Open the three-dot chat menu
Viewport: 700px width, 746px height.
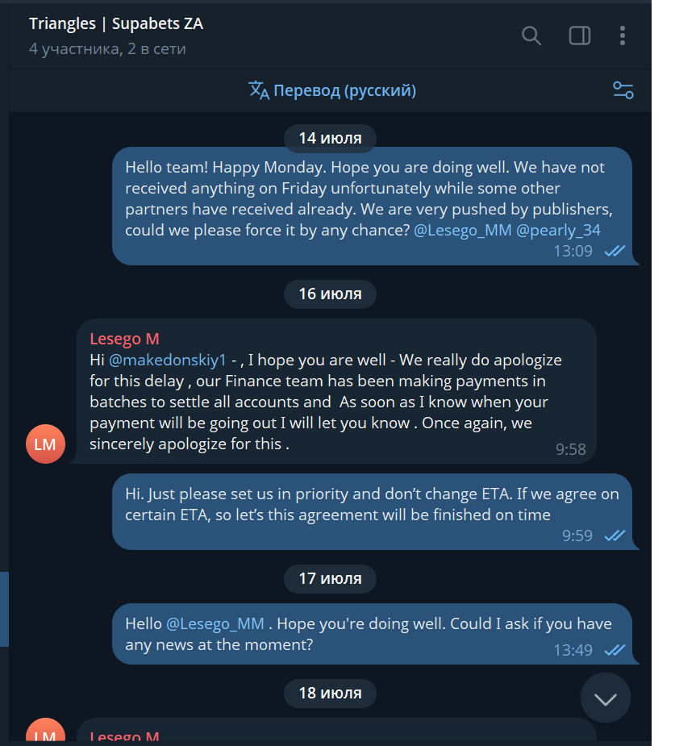[x=623, y=35]
